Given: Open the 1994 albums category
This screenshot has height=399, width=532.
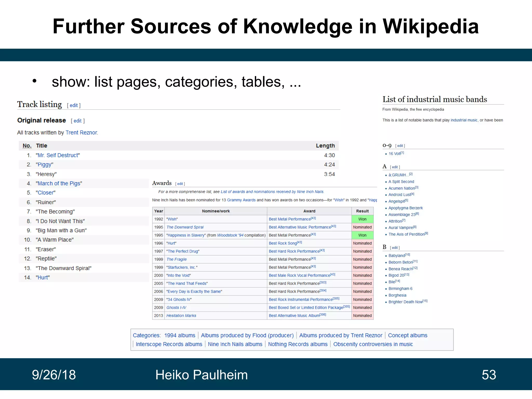Looking at the screenshot, I should tap(180, 336).
